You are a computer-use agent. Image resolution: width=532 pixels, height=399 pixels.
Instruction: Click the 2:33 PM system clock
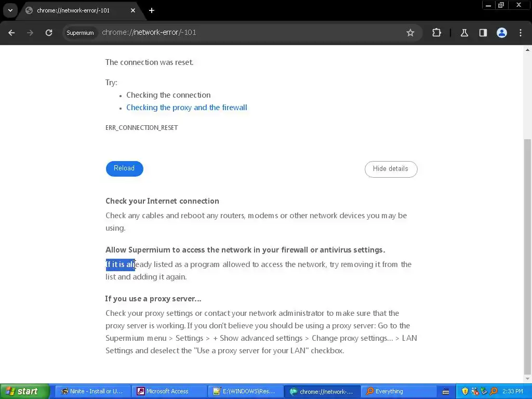click(x=512, y=392)
